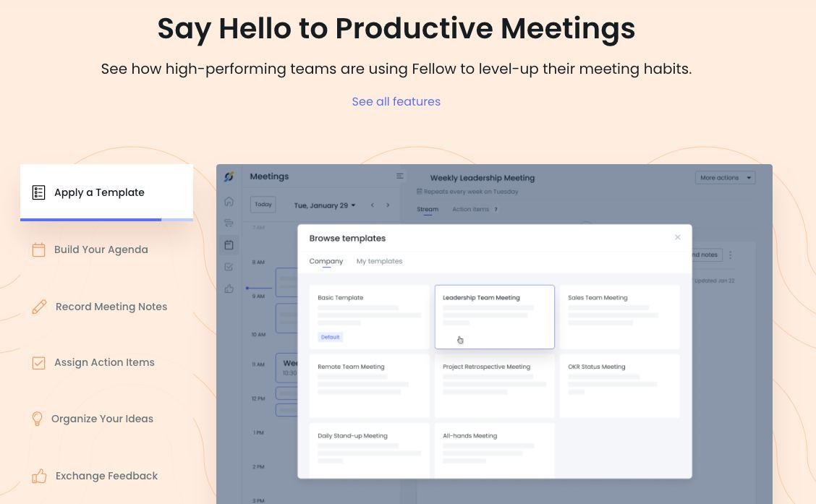Click the Default badge on Basic Template
The height and width of the screenshot is (504, 816).
tap(331, 337)
